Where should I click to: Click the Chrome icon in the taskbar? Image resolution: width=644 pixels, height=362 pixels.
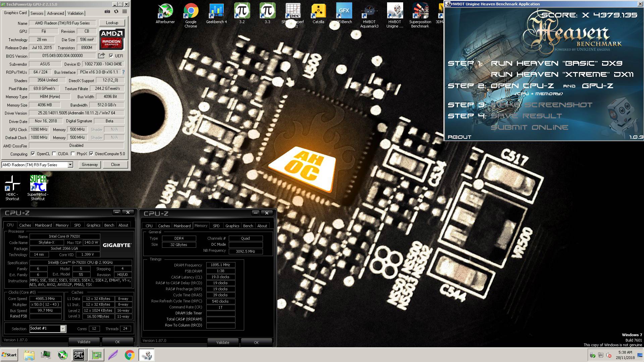[x=130, y=355]
